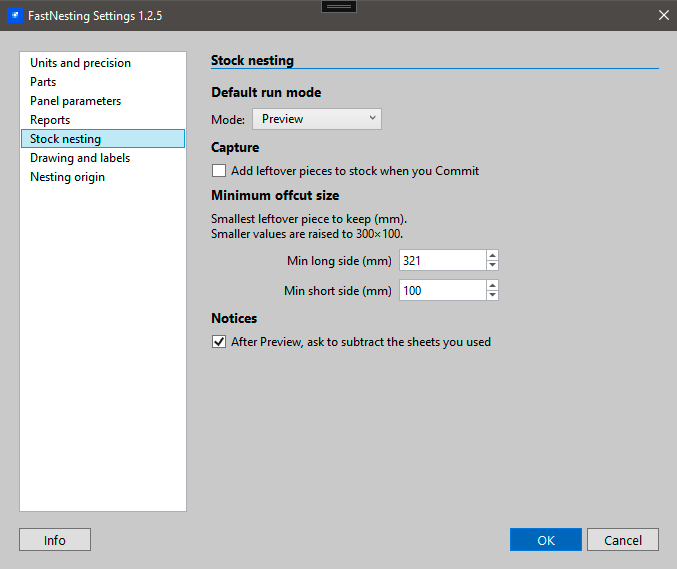Confirm settings with the OK button
677x569 pixels.
(546, 540)
